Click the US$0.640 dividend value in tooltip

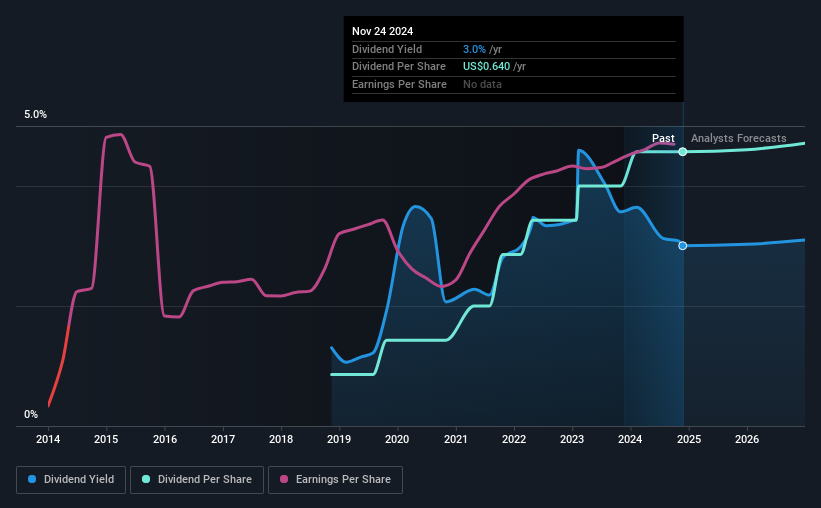486,67
